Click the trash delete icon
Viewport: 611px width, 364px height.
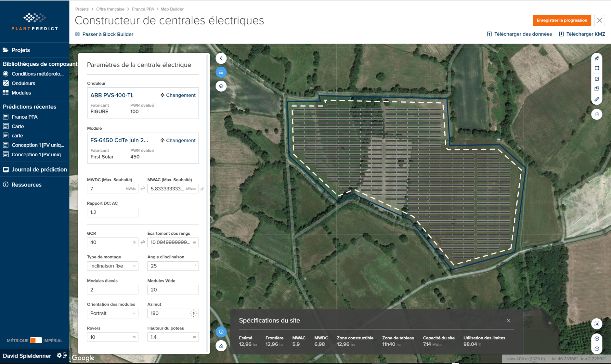coord(597,114)
